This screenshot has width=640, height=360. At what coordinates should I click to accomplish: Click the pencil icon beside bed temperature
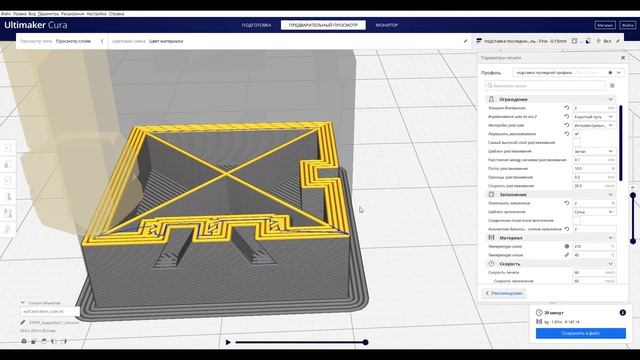click(x=567, y=255)
